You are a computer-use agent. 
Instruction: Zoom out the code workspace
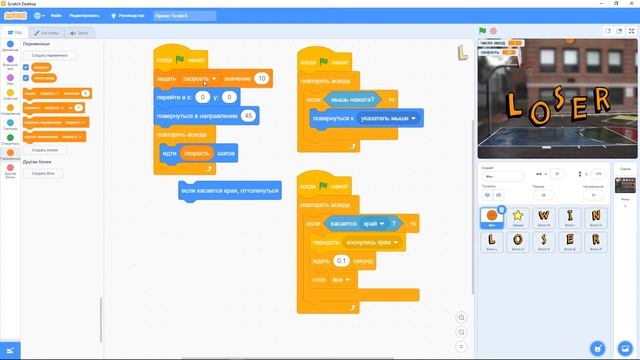point(461,332)
